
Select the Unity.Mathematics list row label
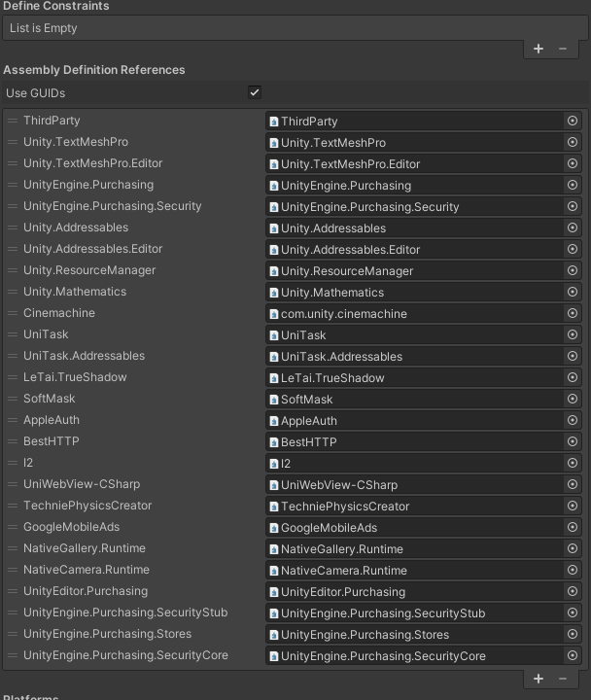75,292
